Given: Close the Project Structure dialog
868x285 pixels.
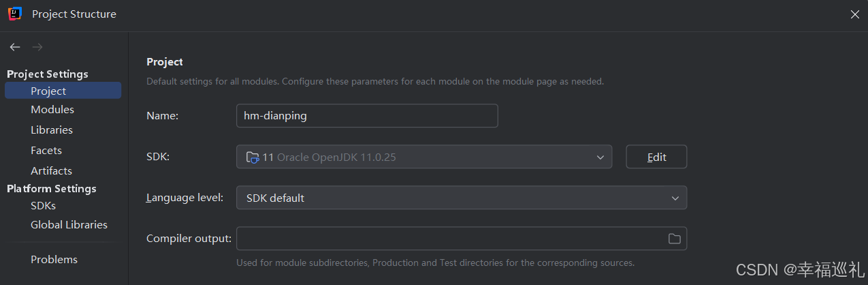Looking at the screenshot, I should (x=855, y=14).
